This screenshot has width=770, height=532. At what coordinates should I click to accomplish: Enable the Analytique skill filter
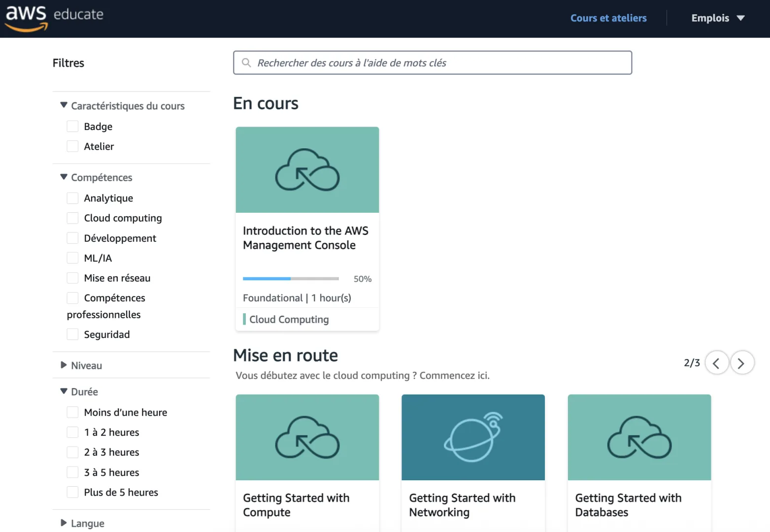[72, 198]
